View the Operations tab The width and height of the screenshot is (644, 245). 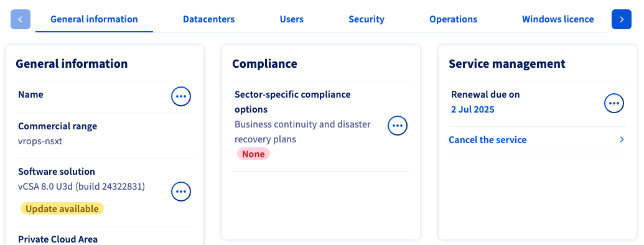pyautogui.click(x=453, y=19)
